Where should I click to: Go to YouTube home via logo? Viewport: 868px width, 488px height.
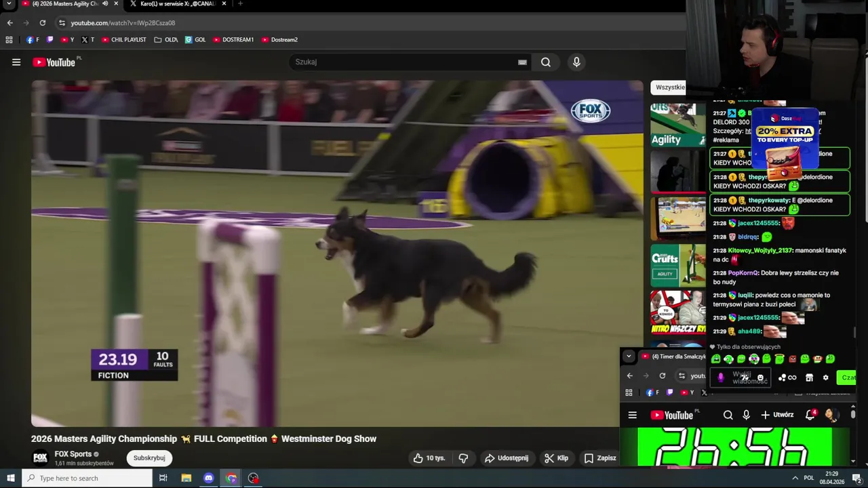coord(54,62)
